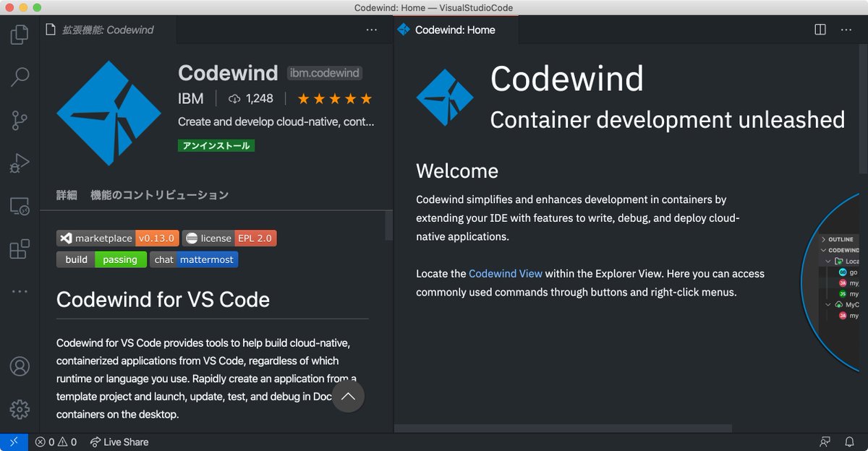Open the IBM publisher link
Screen dimensions: 868x451
pyautogui.click(x=191, y=98)
